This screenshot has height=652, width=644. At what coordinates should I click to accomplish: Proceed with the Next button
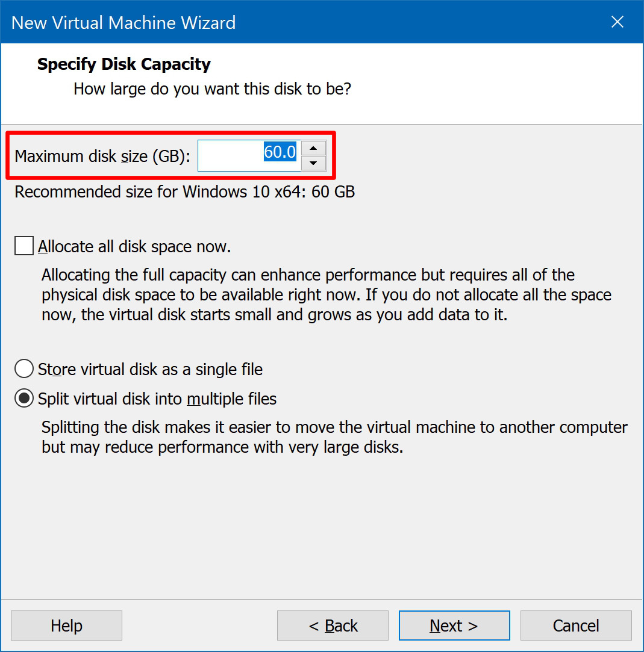tap(454, 626)
